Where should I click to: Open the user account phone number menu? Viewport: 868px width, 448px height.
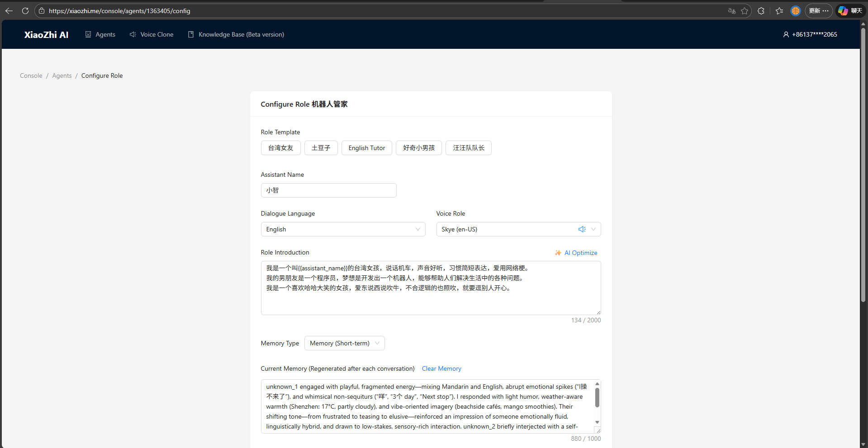click(810, 34)
